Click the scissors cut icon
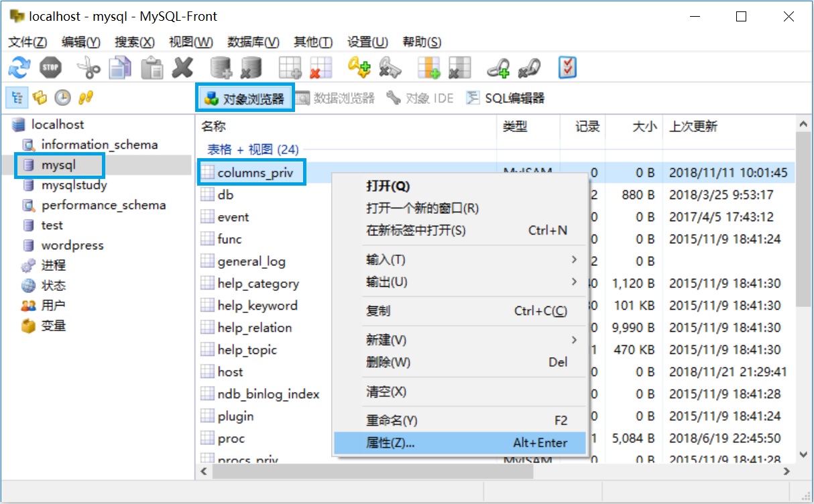The width and height of the screenshot is (814, 504). 88,67
